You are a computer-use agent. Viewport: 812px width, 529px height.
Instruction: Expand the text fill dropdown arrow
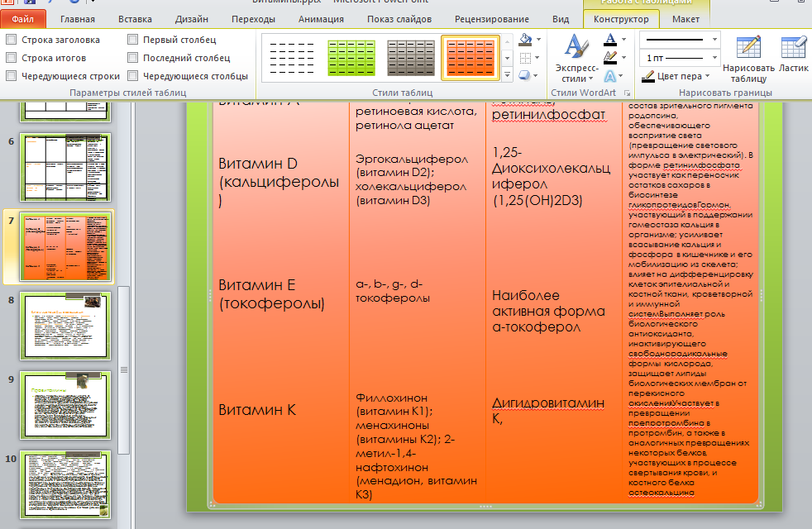[x=623, y=40]
